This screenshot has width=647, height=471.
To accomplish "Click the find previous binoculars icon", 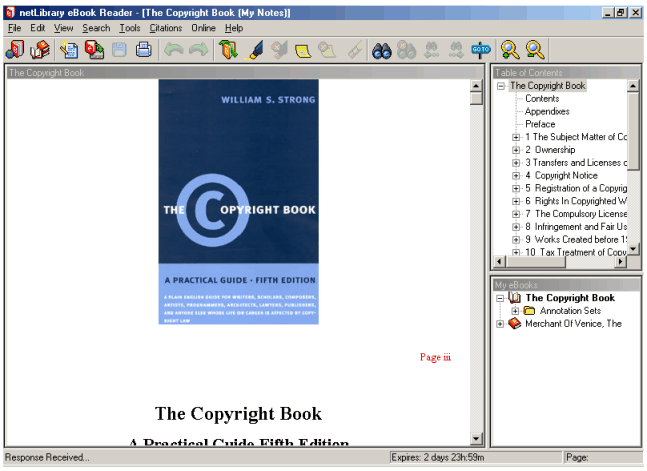I will [432, 50].
